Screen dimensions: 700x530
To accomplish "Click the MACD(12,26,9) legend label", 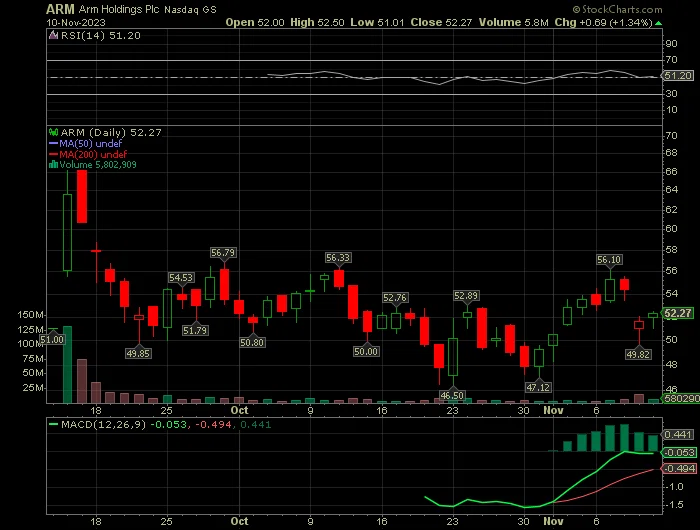I will pos(104,424).
